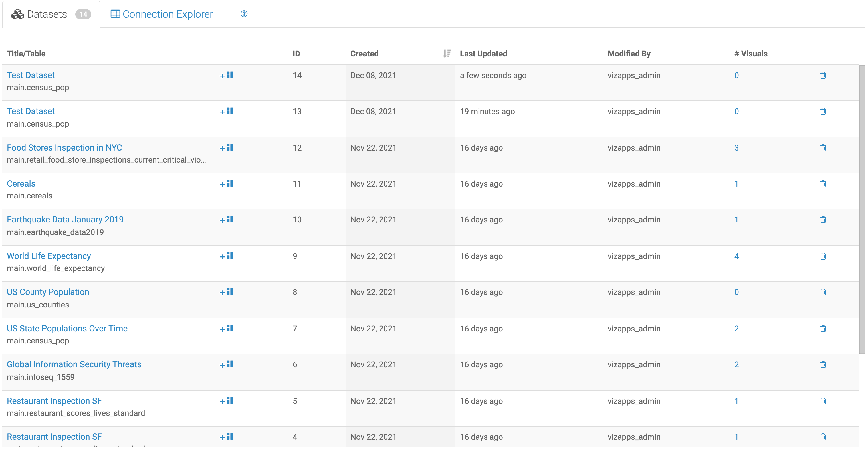Click the vertical scrollbar on the right

(x=862, y=209)
